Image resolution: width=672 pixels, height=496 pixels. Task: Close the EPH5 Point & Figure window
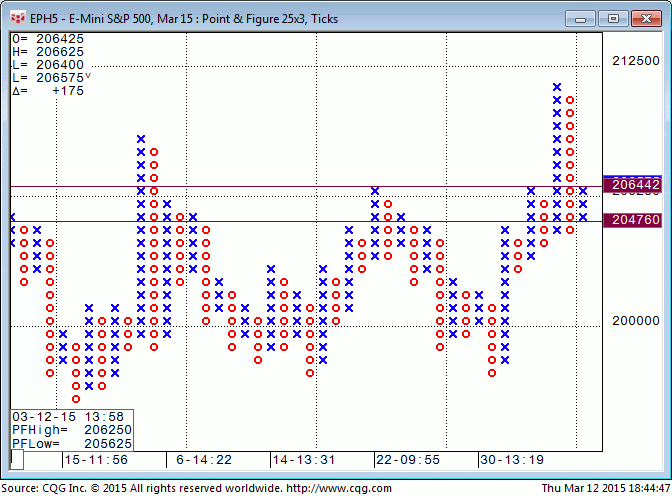(646, 19)
